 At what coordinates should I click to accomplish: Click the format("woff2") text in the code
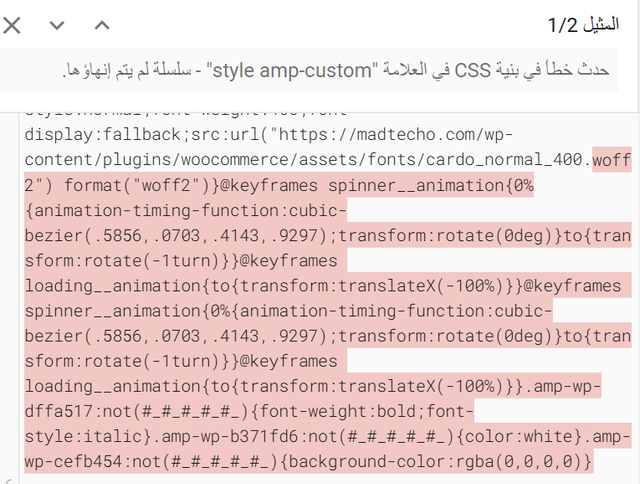[138, 185]
